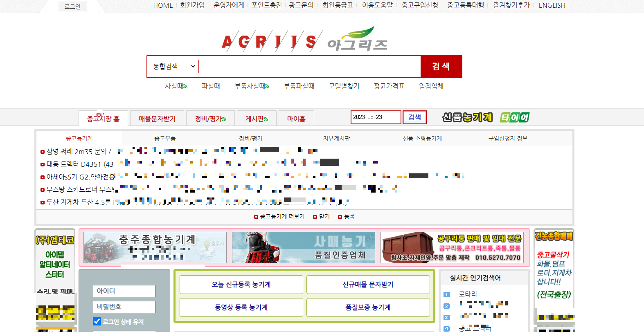Click the AGRIIS logo
The image size is (644, 332).
click(271, 41)
